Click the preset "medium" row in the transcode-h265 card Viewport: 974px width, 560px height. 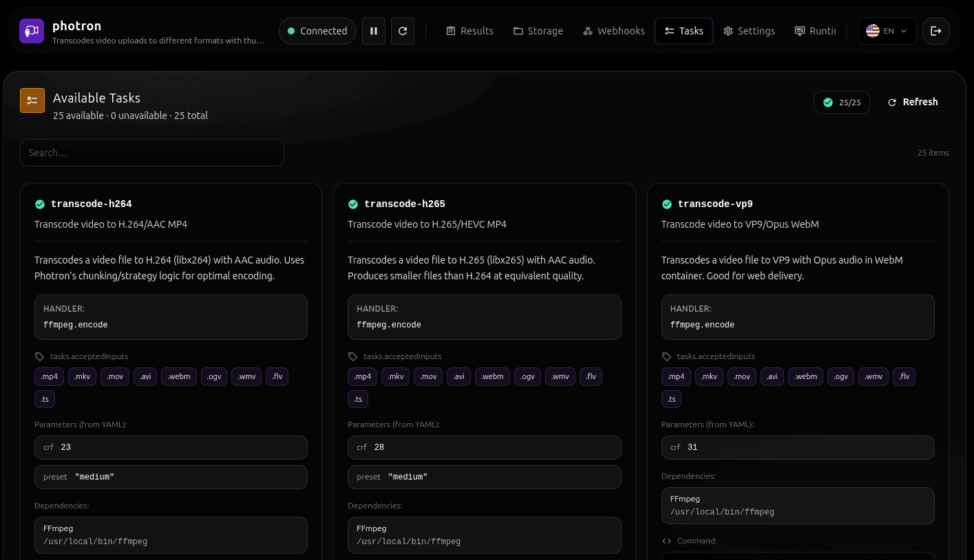(485, 477)
